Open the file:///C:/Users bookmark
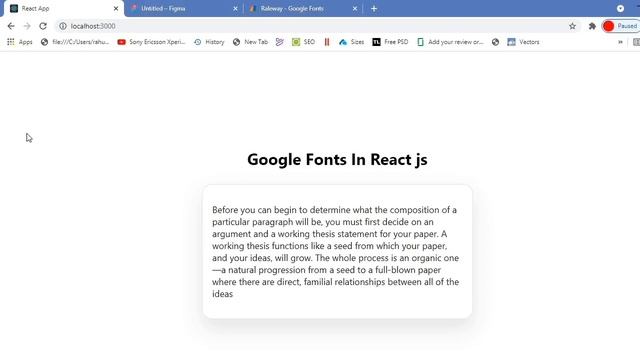 click(x=75, y=42)
